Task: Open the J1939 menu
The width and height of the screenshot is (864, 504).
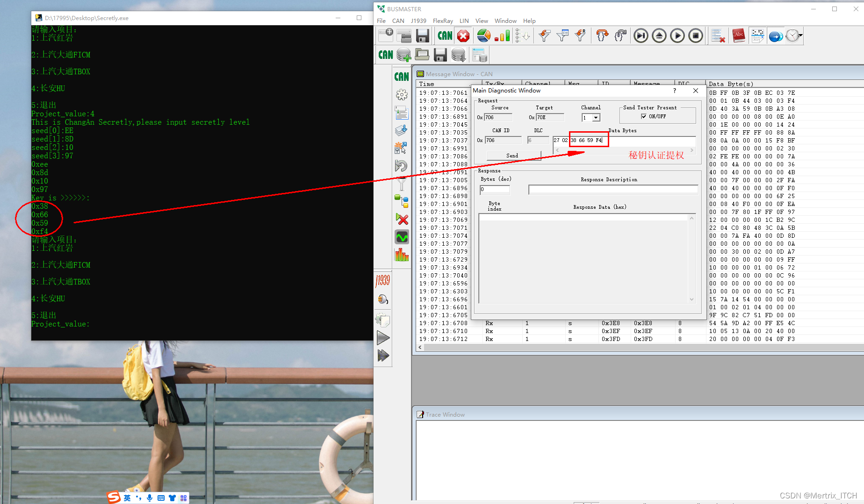Action: [x=418, y=21]
